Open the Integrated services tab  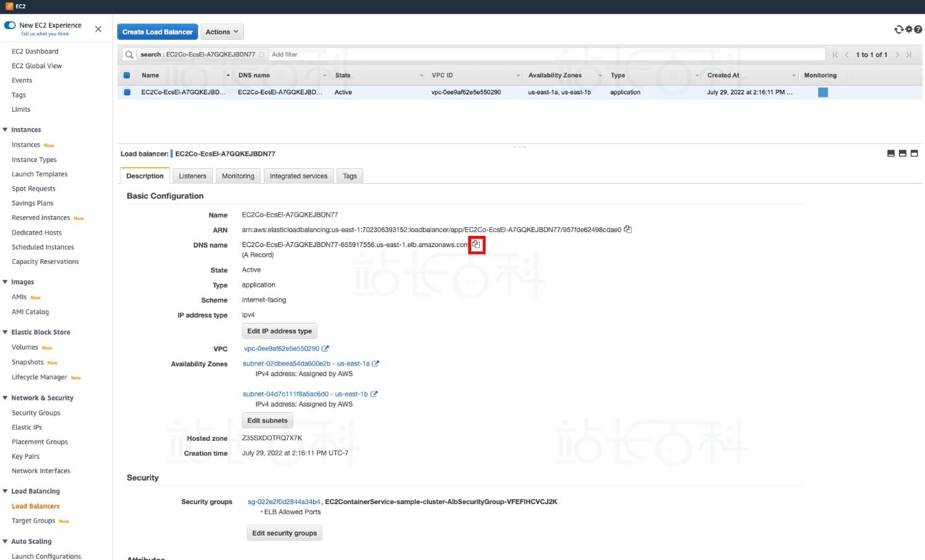tap(299, 176)
